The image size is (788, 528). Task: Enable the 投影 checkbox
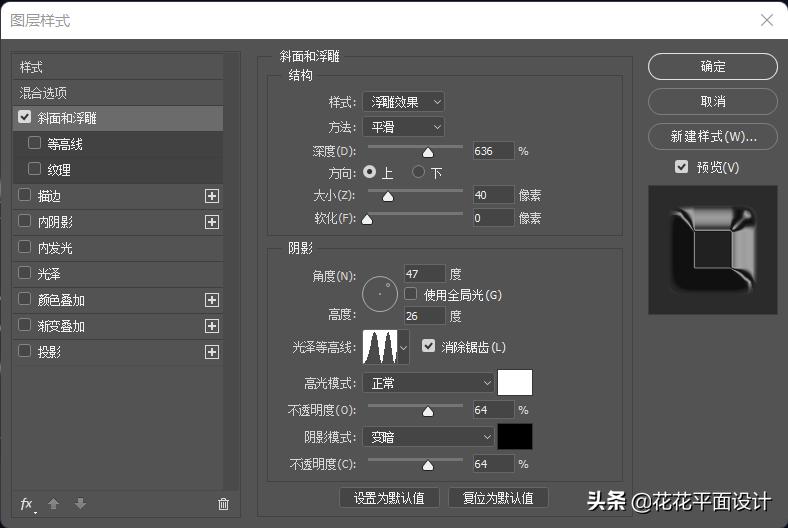tap(24, 351)
